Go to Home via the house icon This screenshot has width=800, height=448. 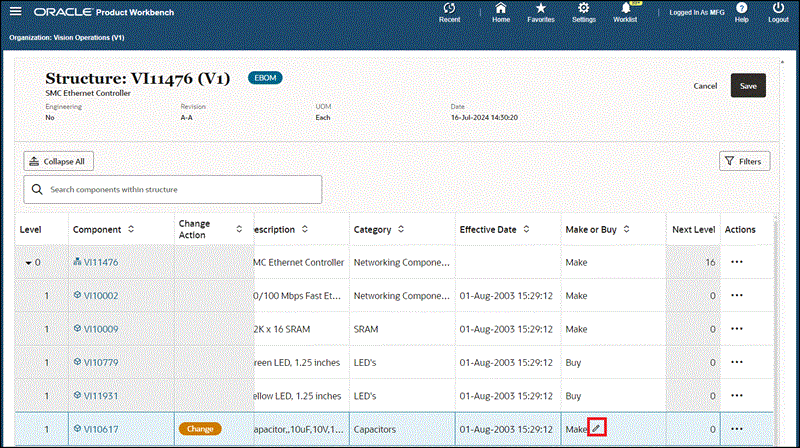501,8
